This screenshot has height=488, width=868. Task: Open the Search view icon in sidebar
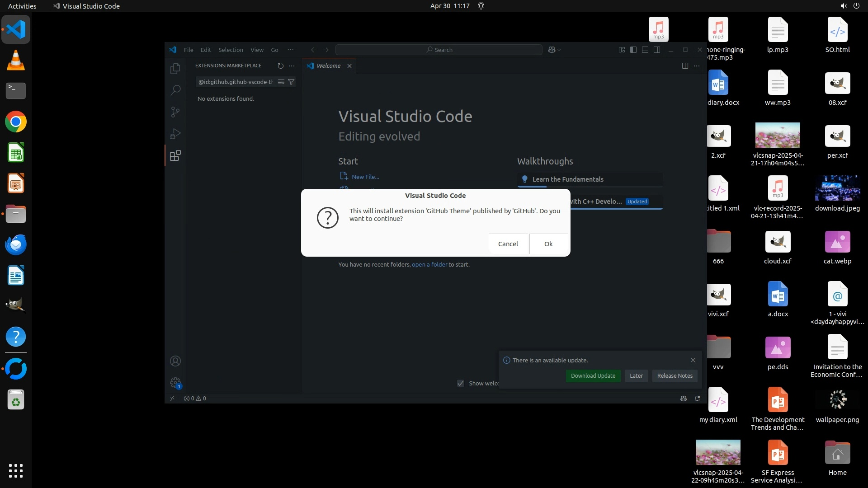pos(175,90)
